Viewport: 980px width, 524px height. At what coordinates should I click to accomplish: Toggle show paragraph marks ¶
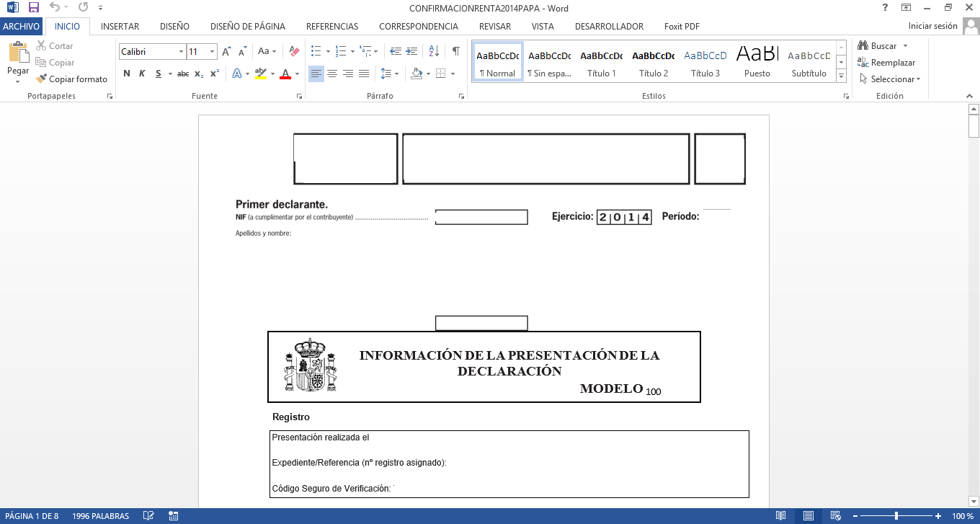point(456,51)
